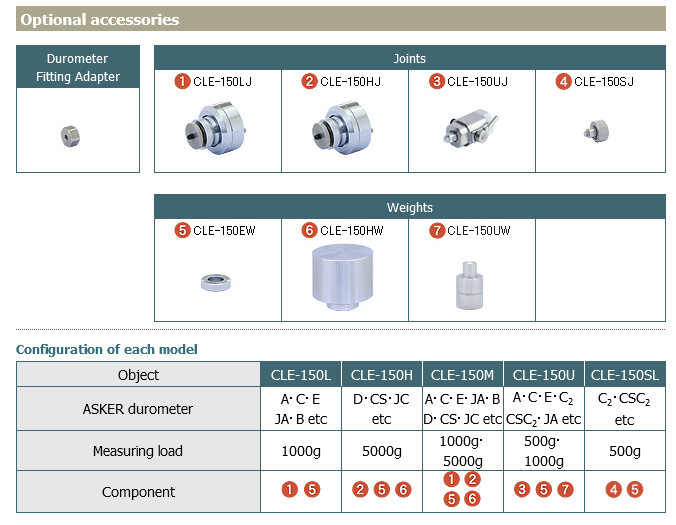Click the Optional accessories title bar

[x=340, y=19]
